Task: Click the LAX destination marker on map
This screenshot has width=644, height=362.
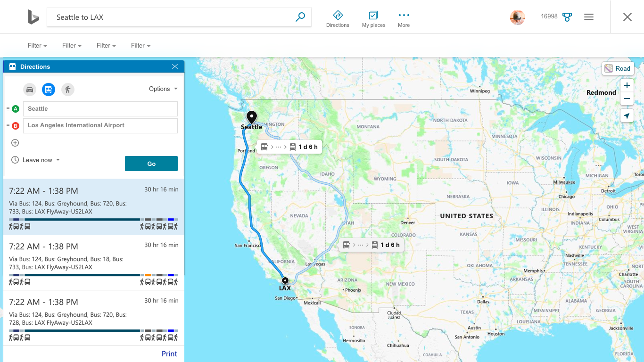Action: (285, 280)
